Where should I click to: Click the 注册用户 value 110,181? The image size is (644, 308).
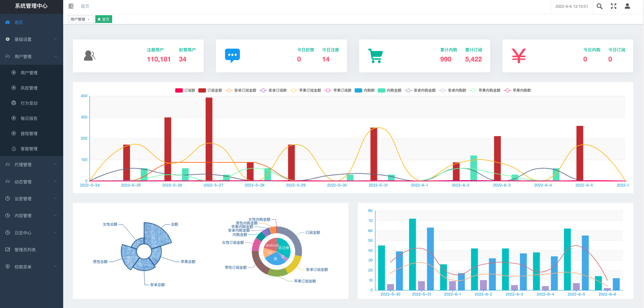(x=159, y=59)
